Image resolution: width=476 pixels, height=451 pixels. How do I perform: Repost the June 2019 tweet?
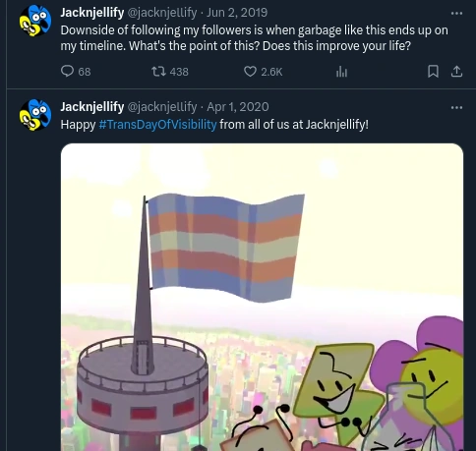click(158, 72)
